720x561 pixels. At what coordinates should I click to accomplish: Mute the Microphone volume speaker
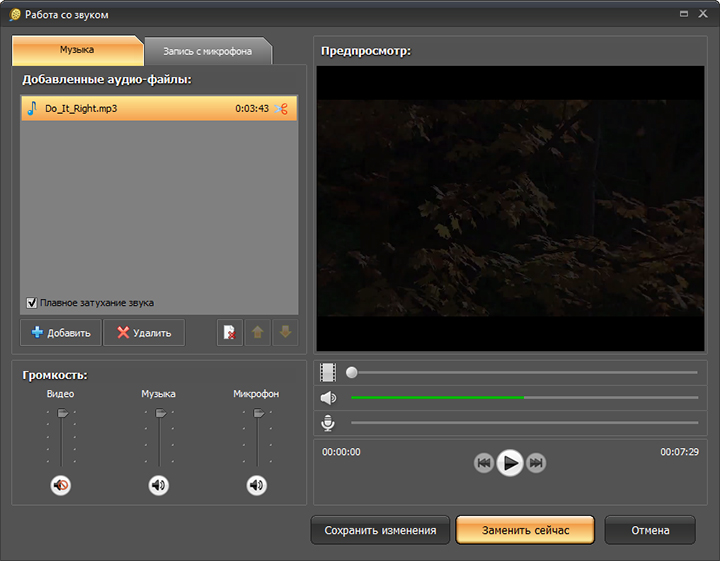257,486
